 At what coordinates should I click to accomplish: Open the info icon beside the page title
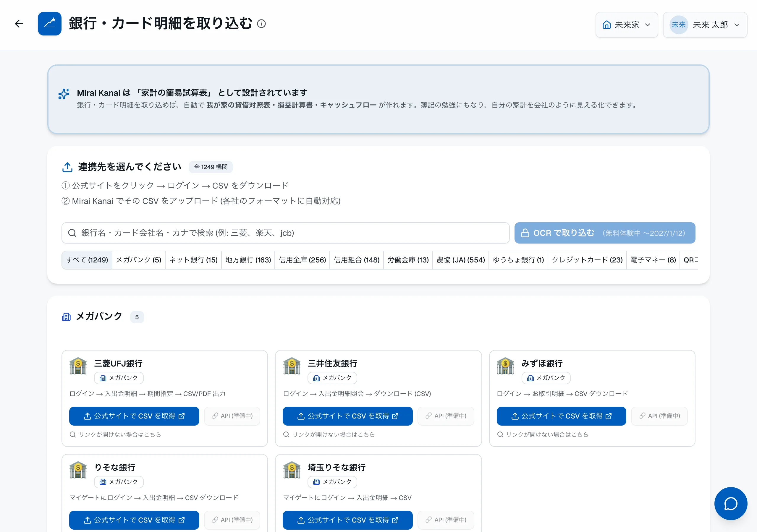point(261,24)
